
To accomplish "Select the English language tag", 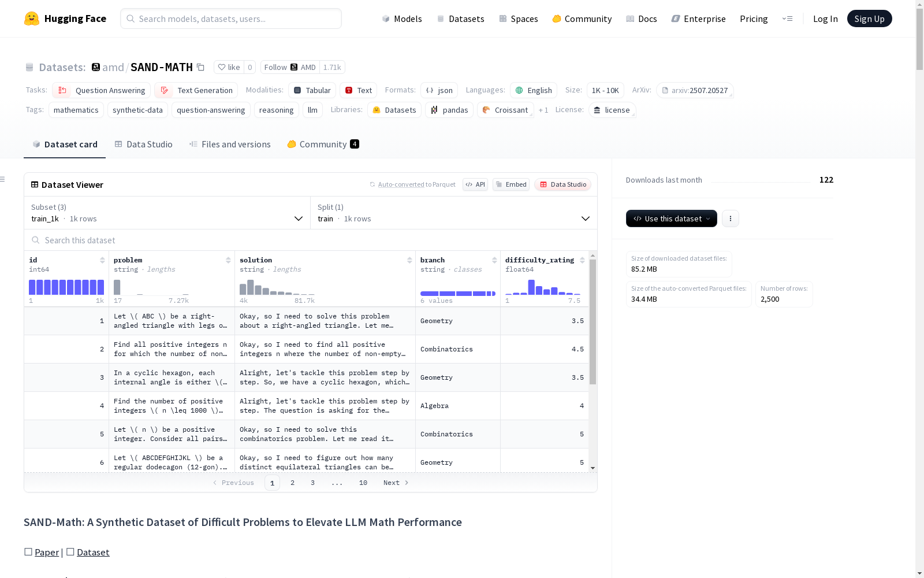I will (534, 90).
